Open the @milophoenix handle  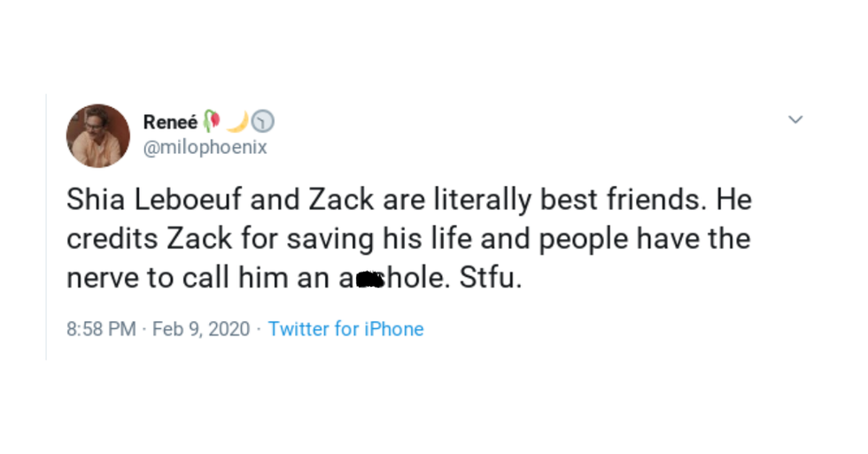point(205,147)
